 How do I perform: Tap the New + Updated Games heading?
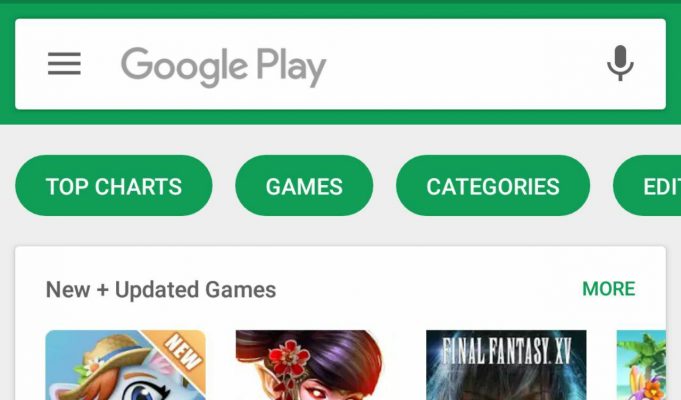(x=161, y=290)
